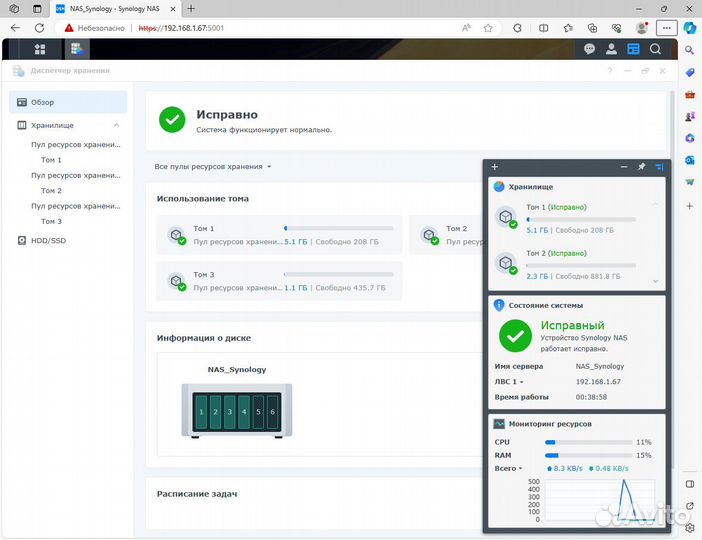Open HDD/SSD section in the sidebar
This screenshot has height=540, width=702.
point(48,240)
